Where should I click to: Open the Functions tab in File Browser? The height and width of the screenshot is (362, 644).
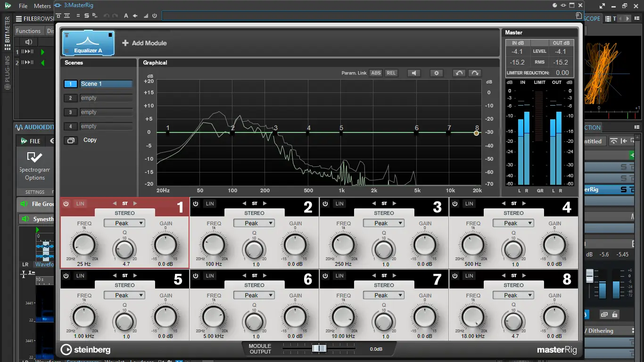click(x=28, y=31)
